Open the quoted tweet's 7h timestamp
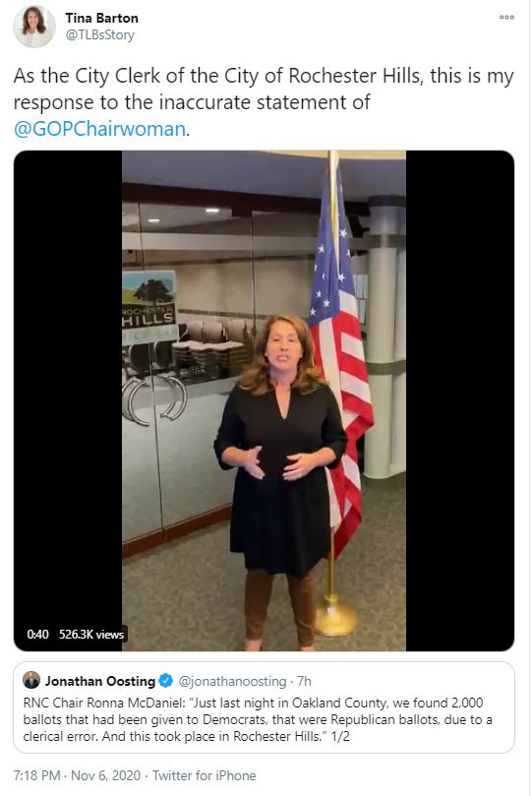 [304, 681]
